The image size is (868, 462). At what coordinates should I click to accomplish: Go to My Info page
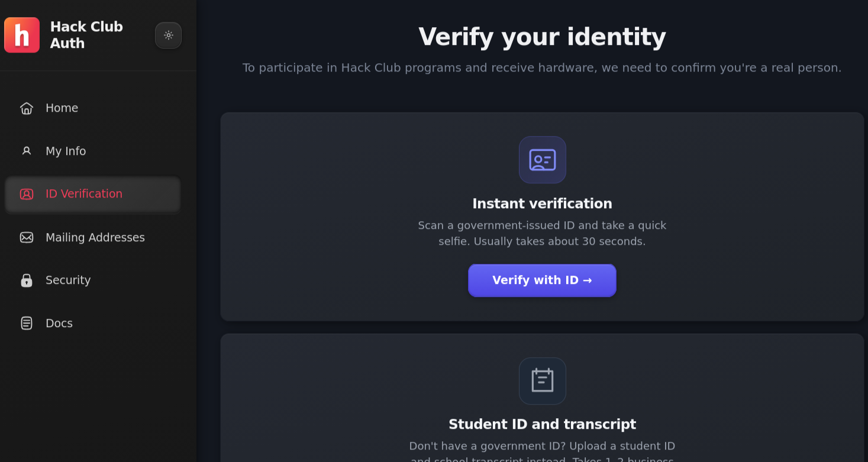pyautogui.click(x=93, y=151)
